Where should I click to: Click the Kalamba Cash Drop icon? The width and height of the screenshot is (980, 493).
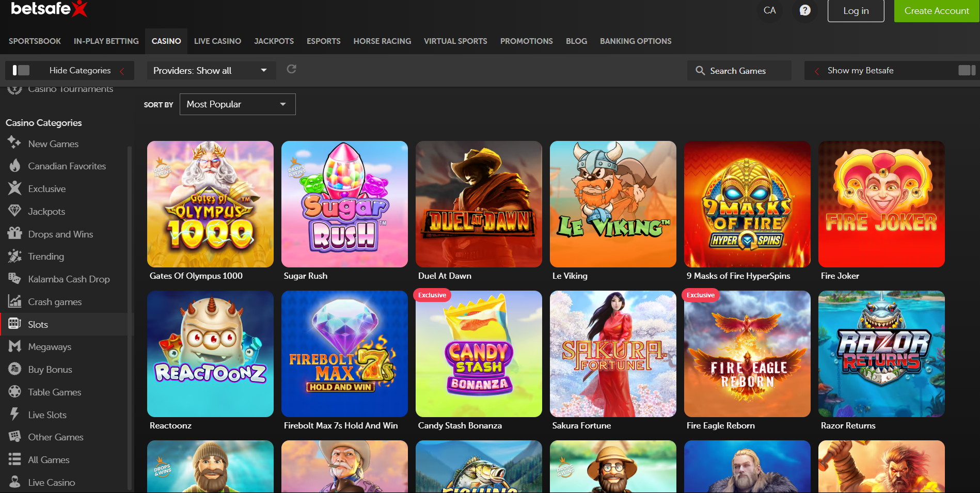click(14, 279)
